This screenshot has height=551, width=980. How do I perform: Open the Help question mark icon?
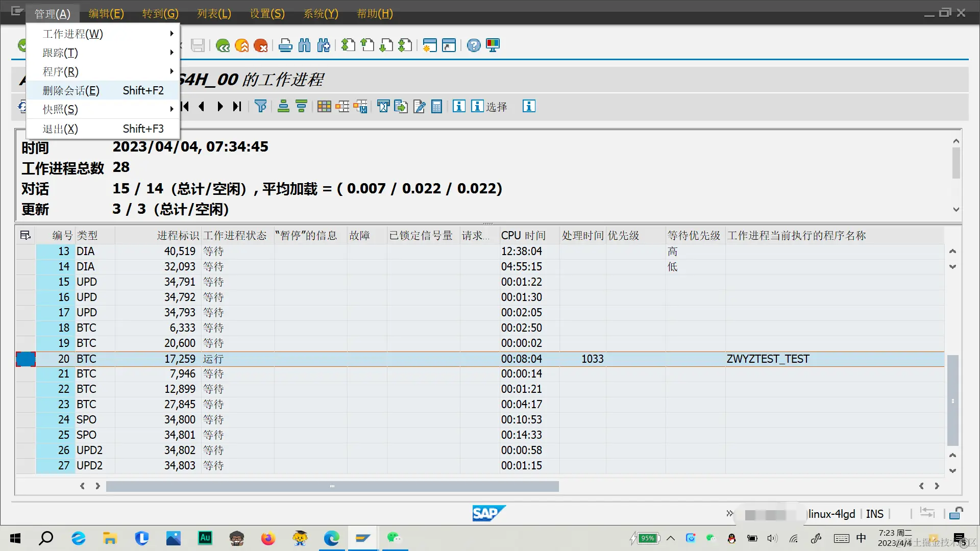(474, 45)
